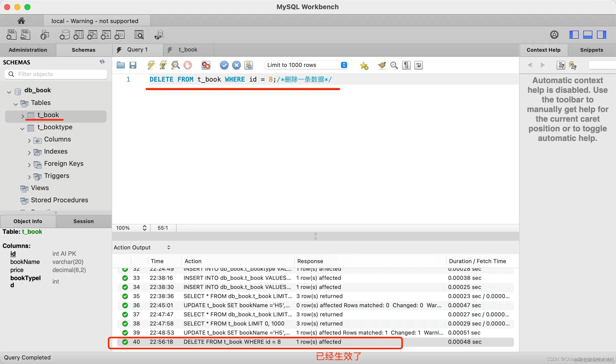Expand the t_book table tree node
This screenshot has height=364, width=616.
pyautogui.click(x=23, y=116)
